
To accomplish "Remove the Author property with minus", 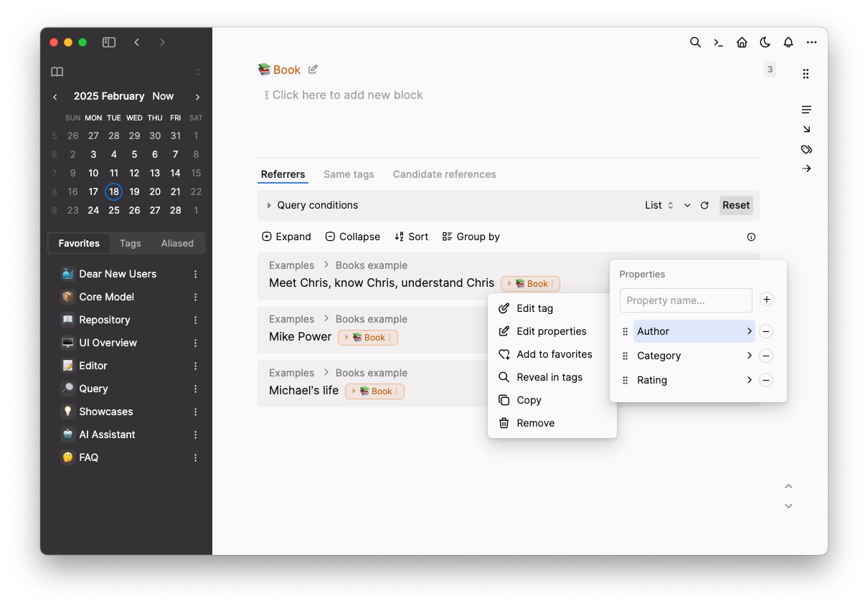I will (766, 331).
